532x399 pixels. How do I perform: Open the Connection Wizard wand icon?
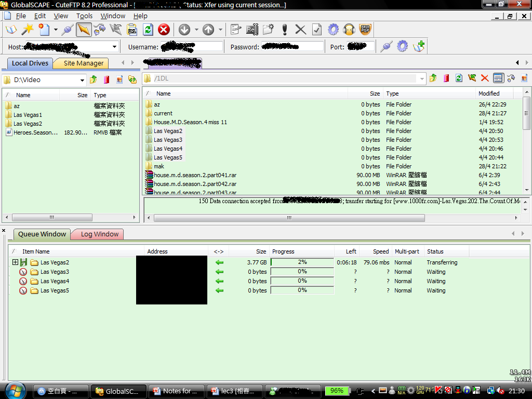coord(27,30)
